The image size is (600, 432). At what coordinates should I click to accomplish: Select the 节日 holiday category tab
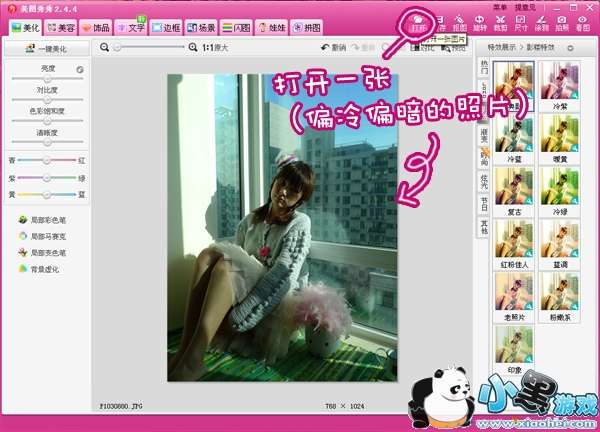(x=484, y=204)
